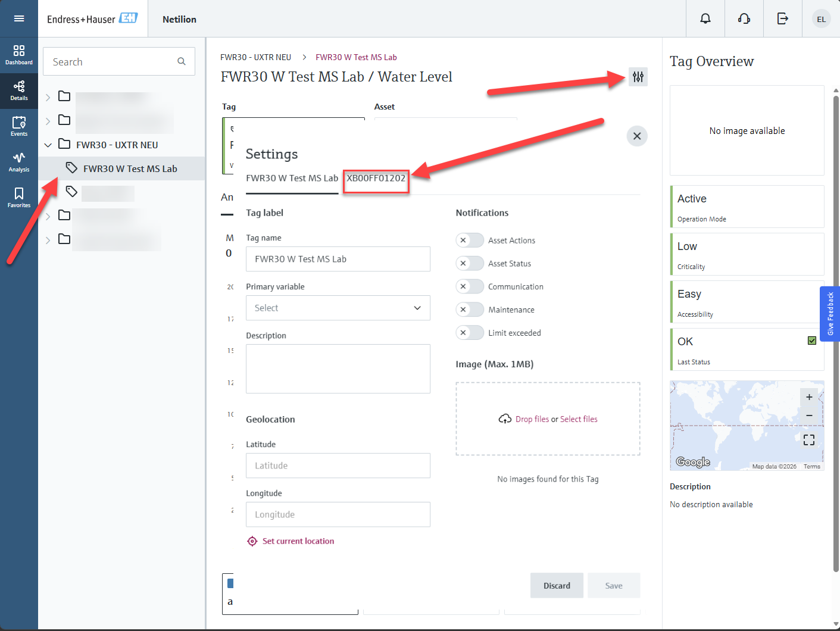Collapse the FWR30 - UXTR NEU folder
The width and height of the screenshot is (840, 631).
coord(48,145)
